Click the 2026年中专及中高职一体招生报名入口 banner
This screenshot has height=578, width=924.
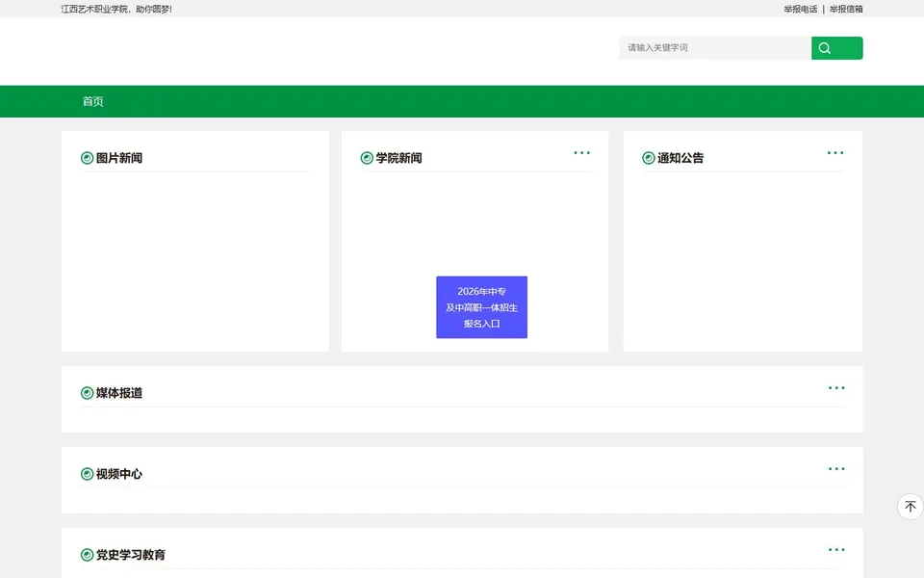[481, 307]
